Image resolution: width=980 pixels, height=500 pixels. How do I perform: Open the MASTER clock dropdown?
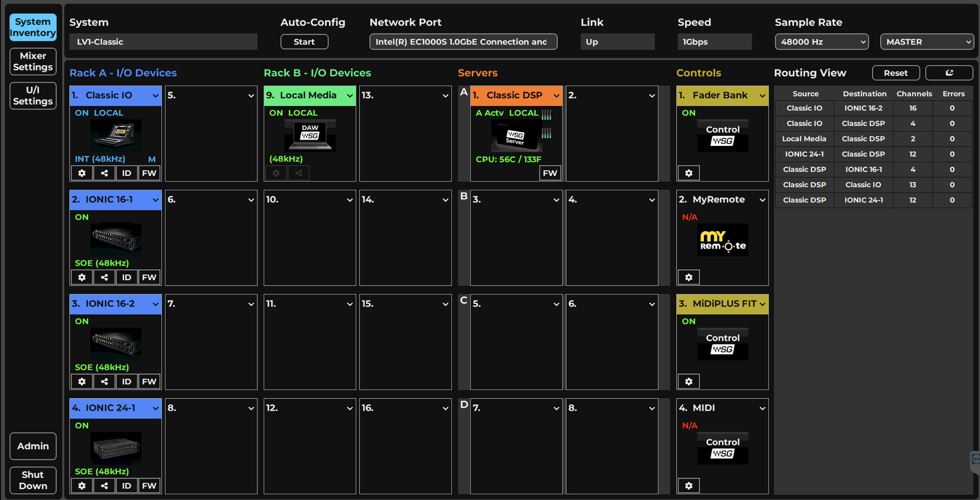pos(927,42)
